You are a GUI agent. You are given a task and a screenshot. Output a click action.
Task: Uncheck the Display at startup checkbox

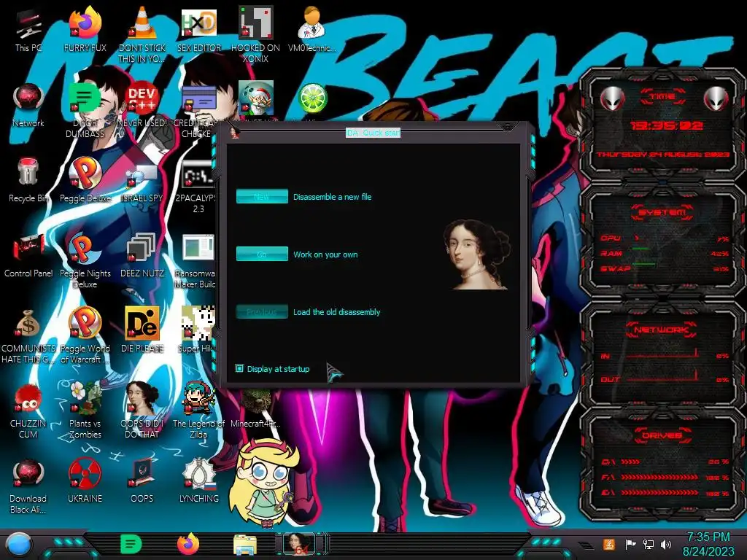coord(239,368)
